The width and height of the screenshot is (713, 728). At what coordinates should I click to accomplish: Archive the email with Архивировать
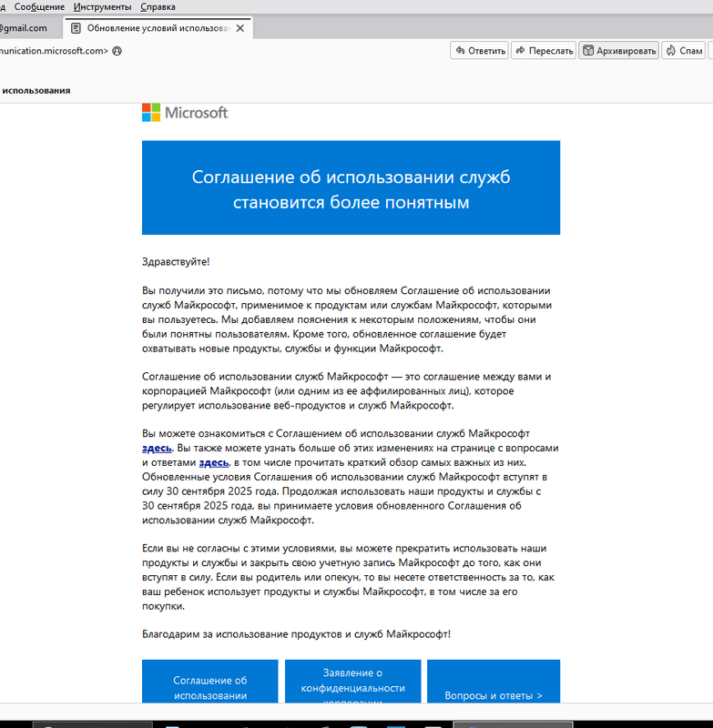(618, 51)
